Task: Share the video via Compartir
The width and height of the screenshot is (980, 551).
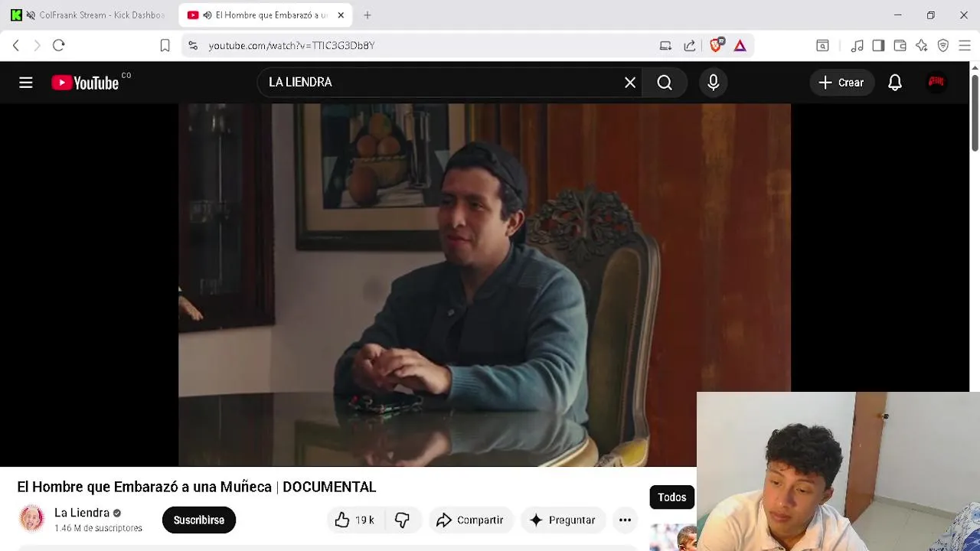Action: [x=470, y=520]
